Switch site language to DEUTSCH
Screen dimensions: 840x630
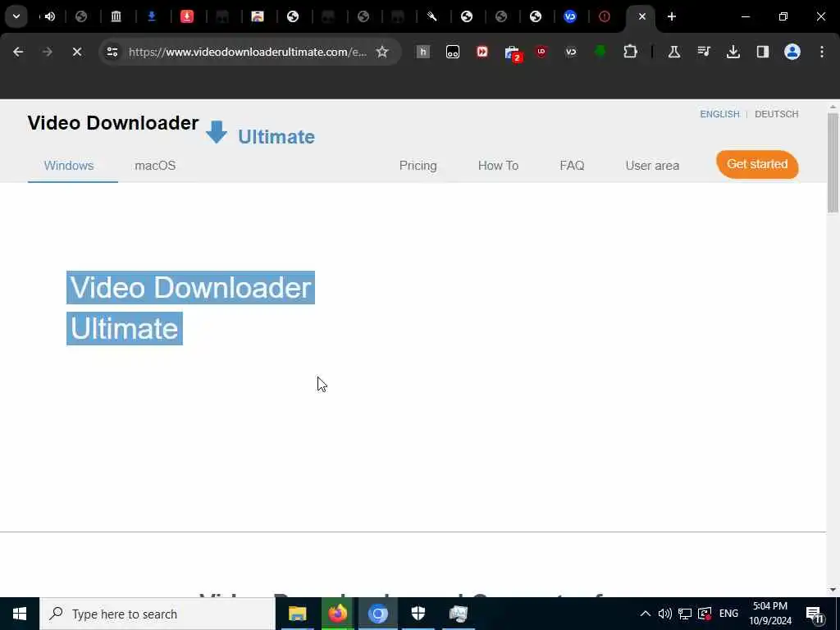[777, 114]
